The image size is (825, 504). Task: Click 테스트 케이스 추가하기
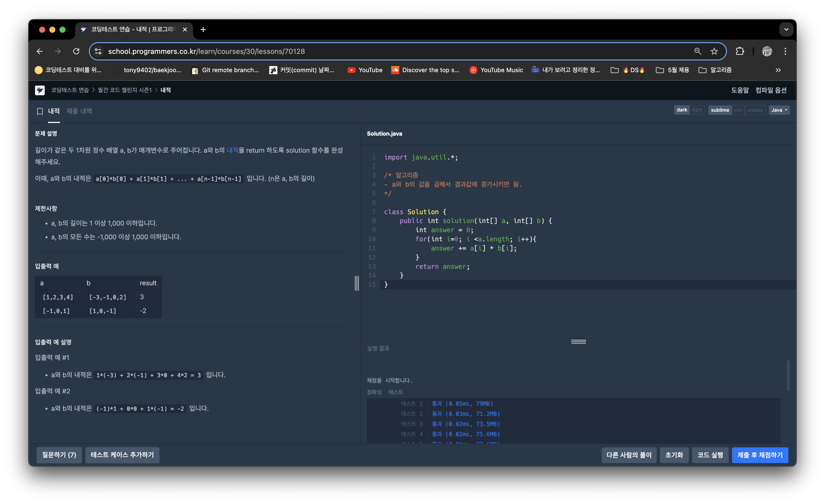pos(122,455)
